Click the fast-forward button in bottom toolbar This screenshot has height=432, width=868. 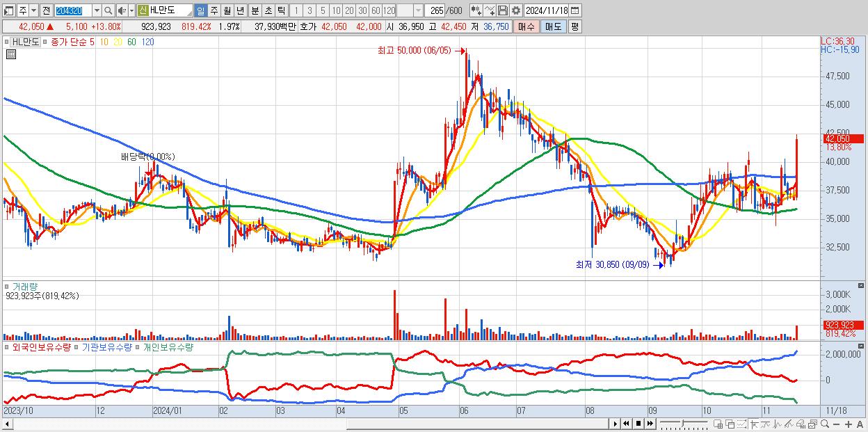tap(650, 424)
